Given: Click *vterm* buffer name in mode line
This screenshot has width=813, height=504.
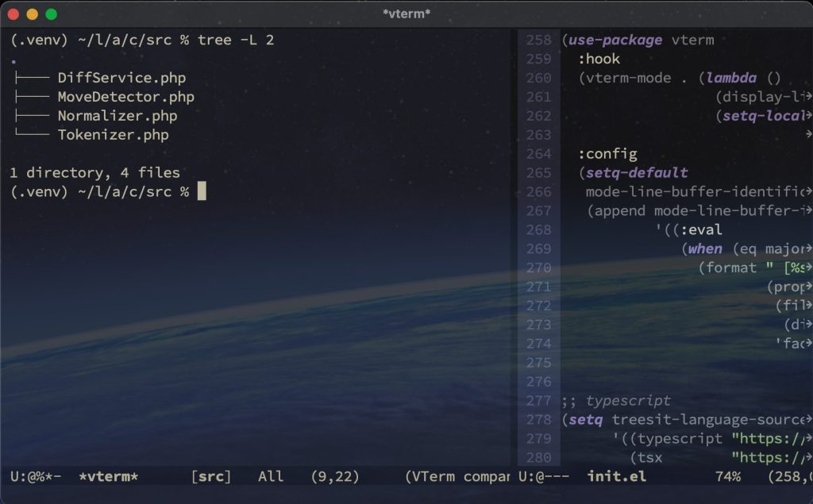Looking at the screenshot, I should tap(108, 476).
